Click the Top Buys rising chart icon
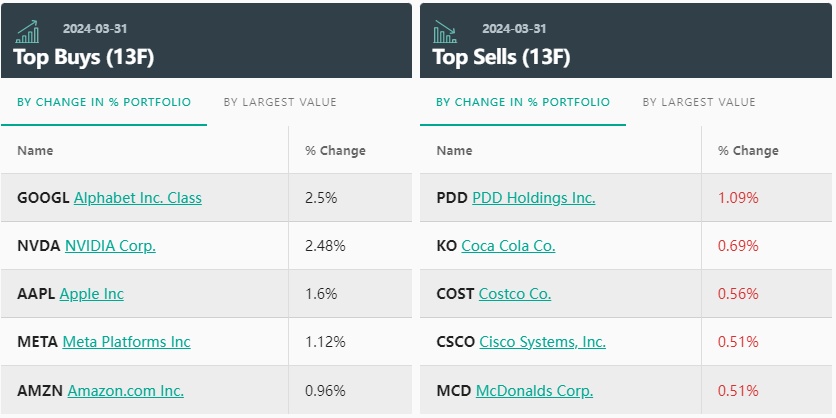 click(x=27, y=32)
